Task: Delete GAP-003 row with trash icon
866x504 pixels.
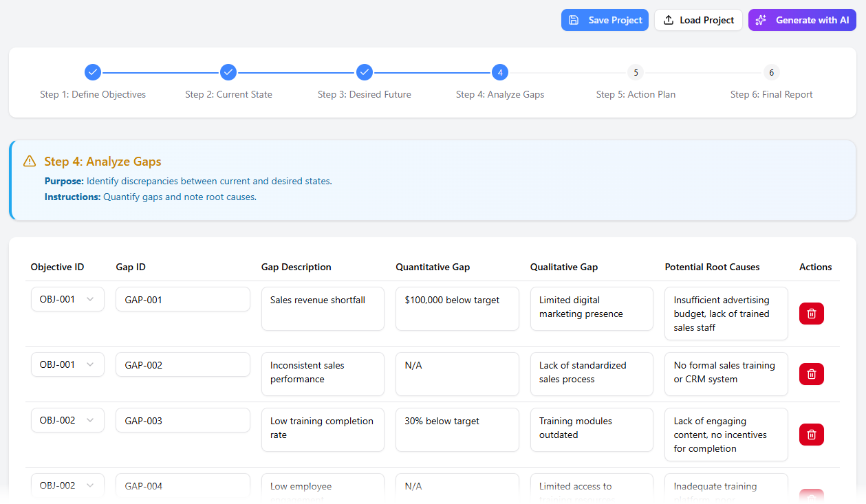Action: pyautogui.click(x=811, y=435)
